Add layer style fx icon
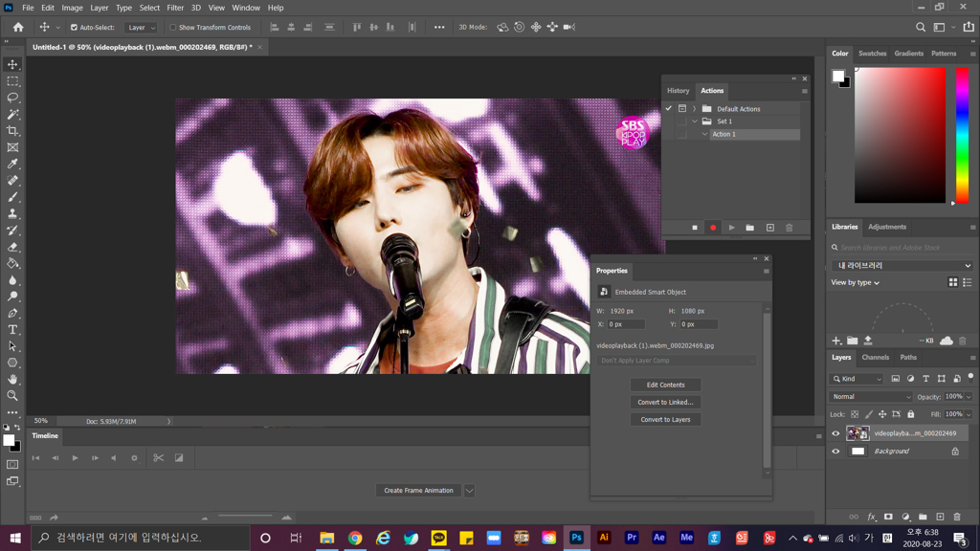The width and height of the screenshot is (980, 551). tap(871, 517)
